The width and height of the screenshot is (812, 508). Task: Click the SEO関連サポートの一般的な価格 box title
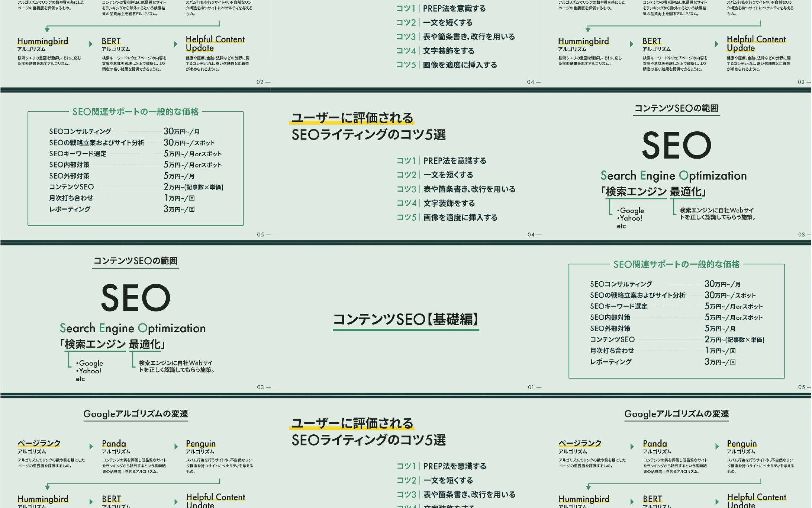[137, 111]
